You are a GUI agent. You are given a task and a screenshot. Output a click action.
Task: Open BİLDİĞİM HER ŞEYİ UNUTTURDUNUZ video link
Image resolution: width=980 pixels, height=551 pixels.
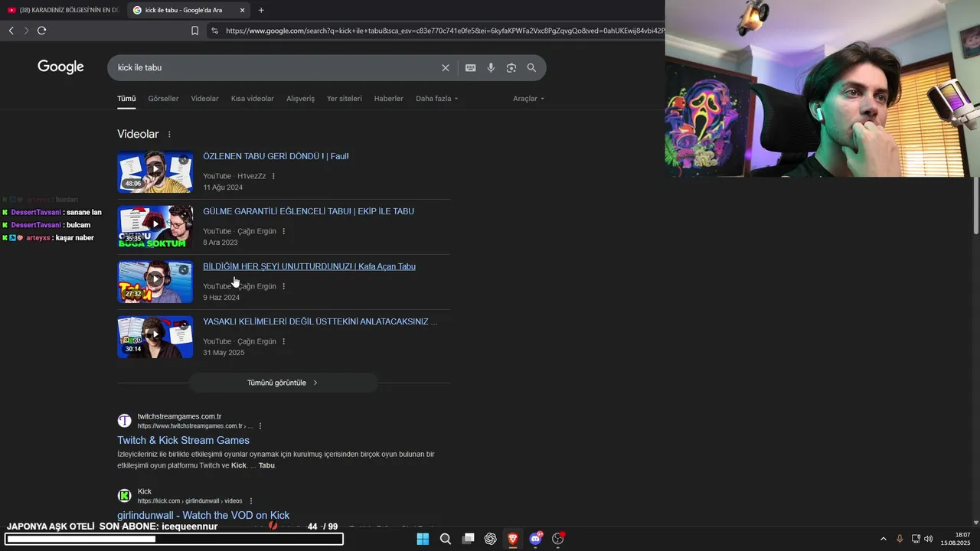click(x=309, y=266)
